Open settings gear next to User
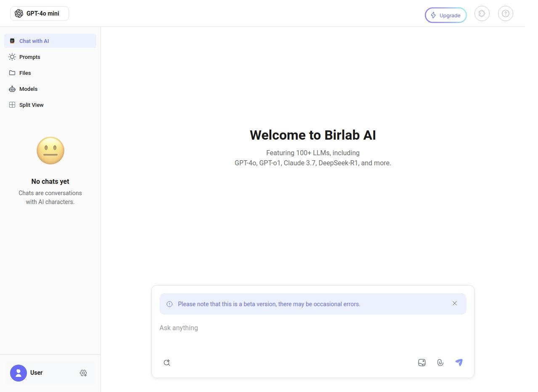538x392 pixels. (83, 373)
